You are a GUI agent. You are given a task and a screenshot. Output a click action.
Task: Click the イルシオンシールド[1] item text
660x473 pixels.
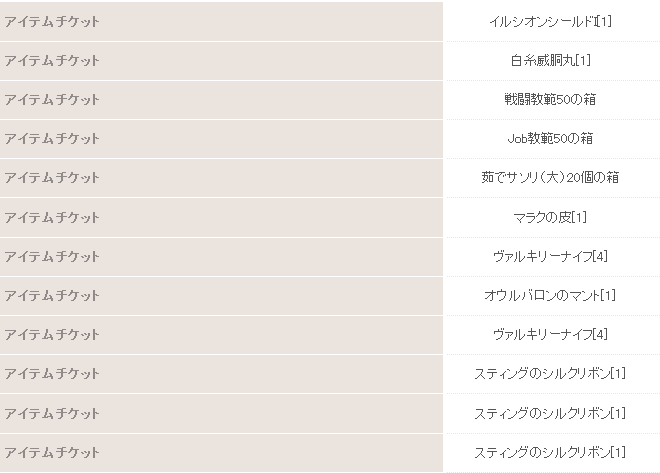[550, 21]
